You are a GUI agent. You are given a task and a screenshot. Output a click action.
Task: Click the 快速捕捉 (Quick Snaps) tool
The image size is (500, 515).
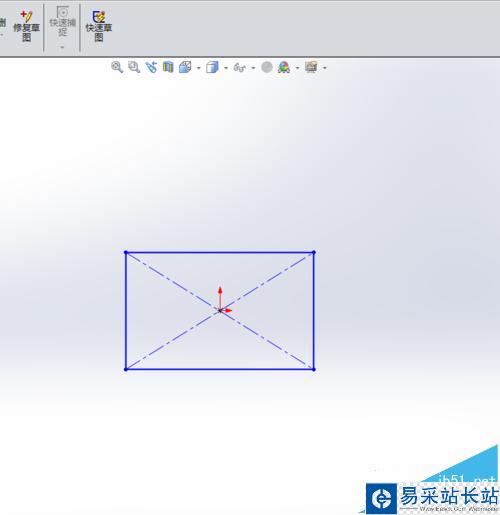coord(62,21)
